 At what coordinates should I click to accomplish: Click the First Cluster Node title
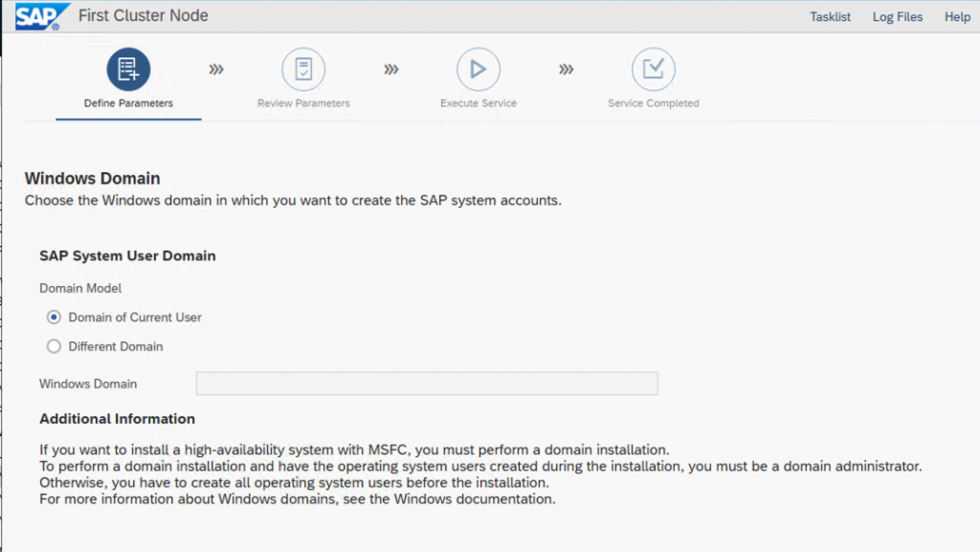[x=144, y=15]
